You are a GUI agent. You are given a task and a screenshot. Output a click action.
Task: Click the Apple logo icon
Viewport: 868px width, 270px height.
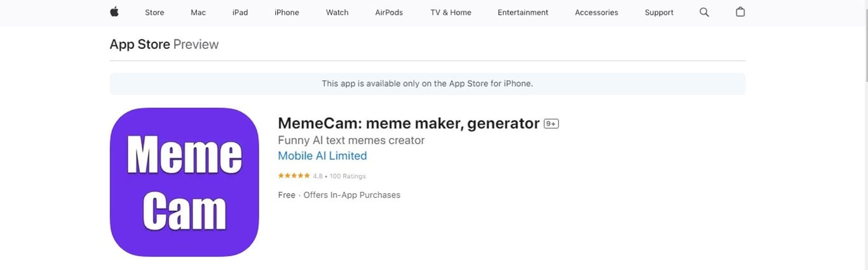tap(114, 12)
